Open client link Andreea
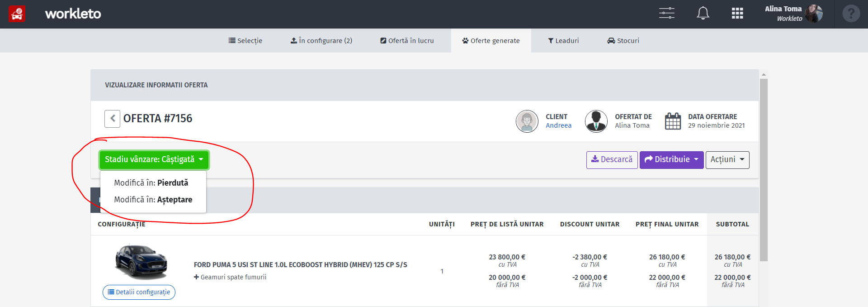Screen dimensions: 868x307 click(558, 125)
